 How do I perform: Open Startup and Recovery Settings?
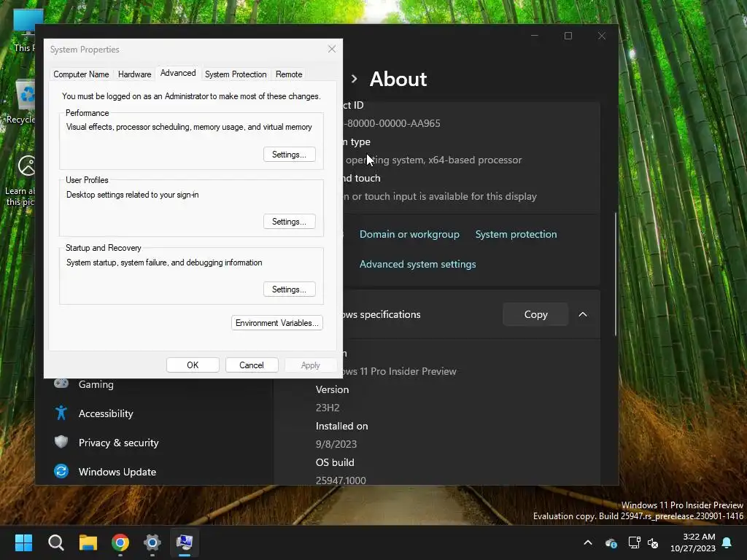click(289, 289)
